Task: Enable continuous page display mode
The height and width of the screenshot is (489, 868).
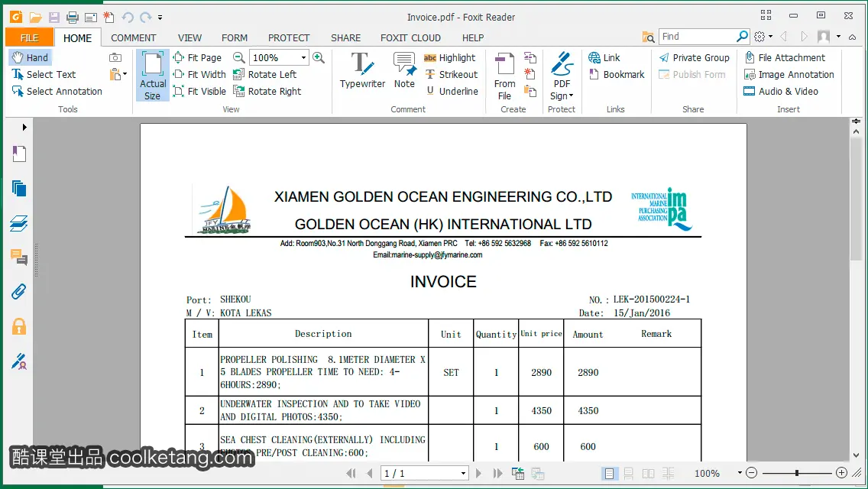Action: (628, 474)
